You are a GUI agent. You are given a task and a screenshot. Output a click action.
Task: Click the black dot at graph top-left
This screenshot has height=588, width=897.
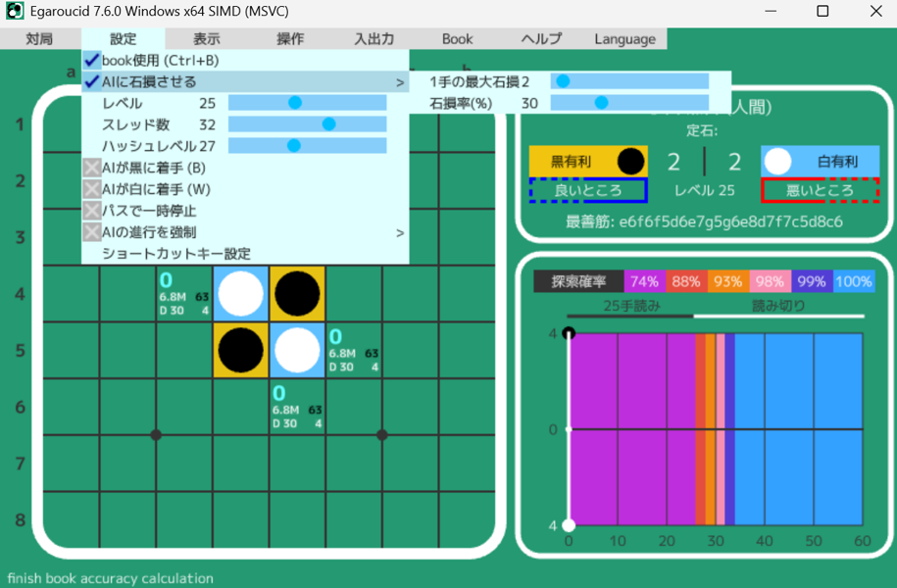(x=568, y=334)
